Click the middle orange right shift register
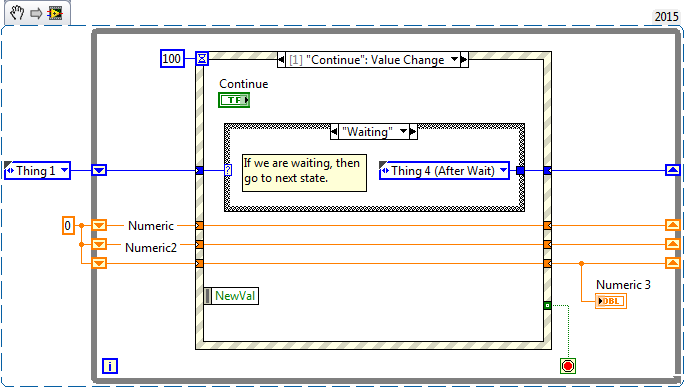This screenshot has width=685, height=388. (673, 244)
